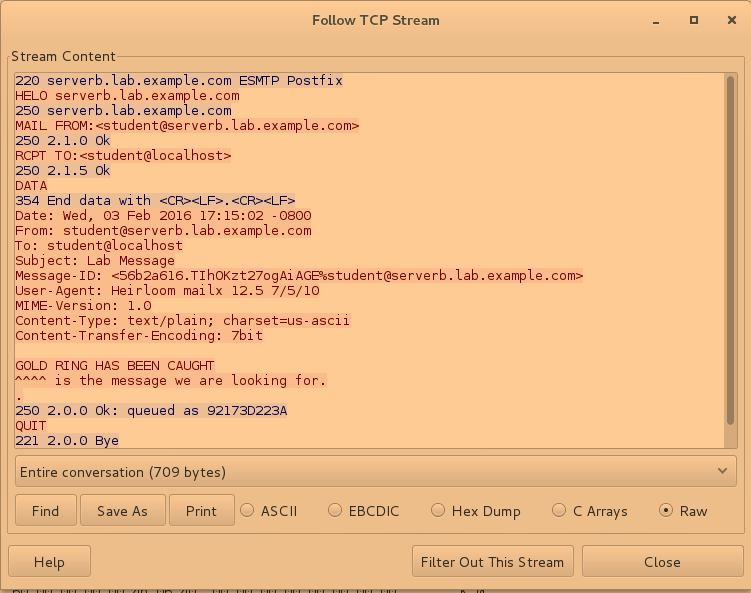Select the ASCII radio button
This screenshot has height=593, width=751.
pyautogui.click(x=248, y=510)
